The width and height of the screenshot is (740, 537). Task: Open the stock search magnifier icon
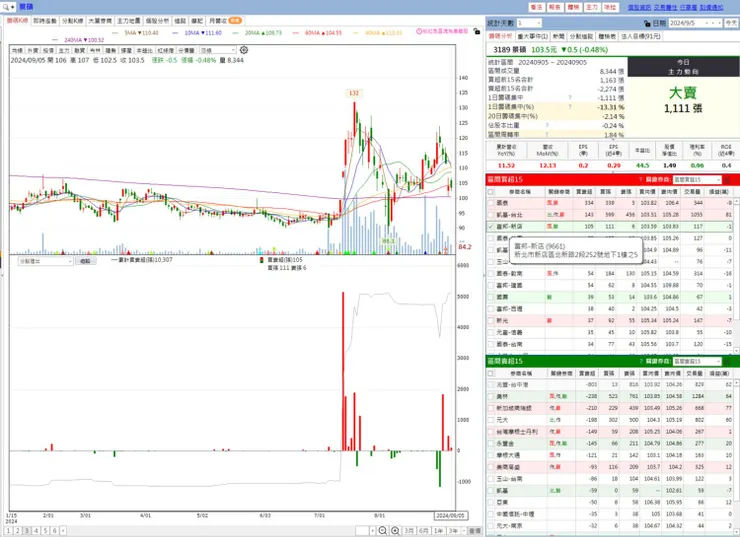6,7
